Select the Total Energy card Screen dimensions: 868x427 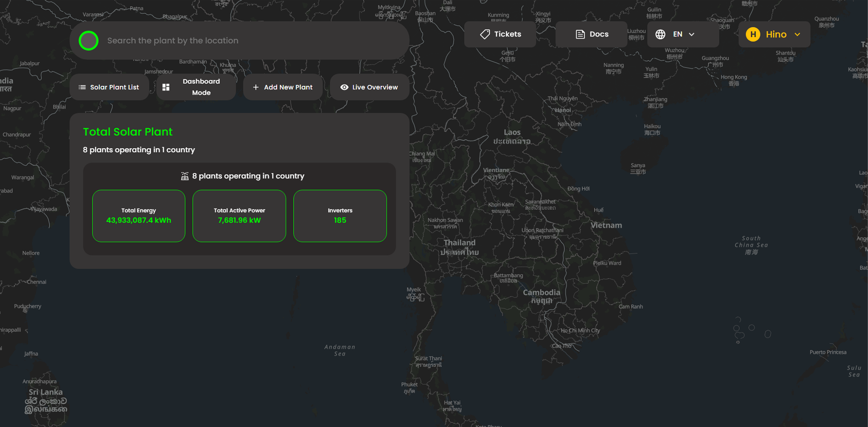138,216
